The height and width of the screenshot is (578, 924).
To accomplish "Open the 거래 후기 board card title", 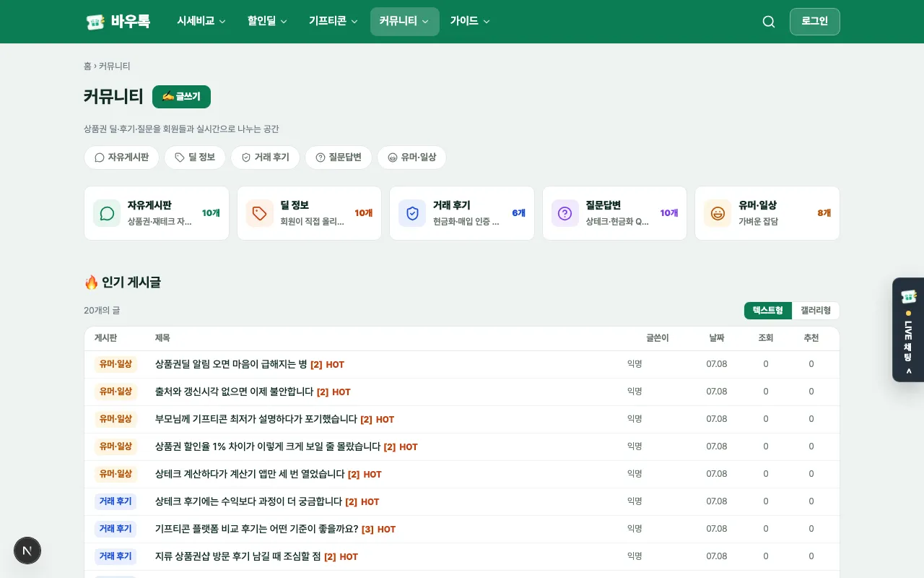I will (452, 205).
